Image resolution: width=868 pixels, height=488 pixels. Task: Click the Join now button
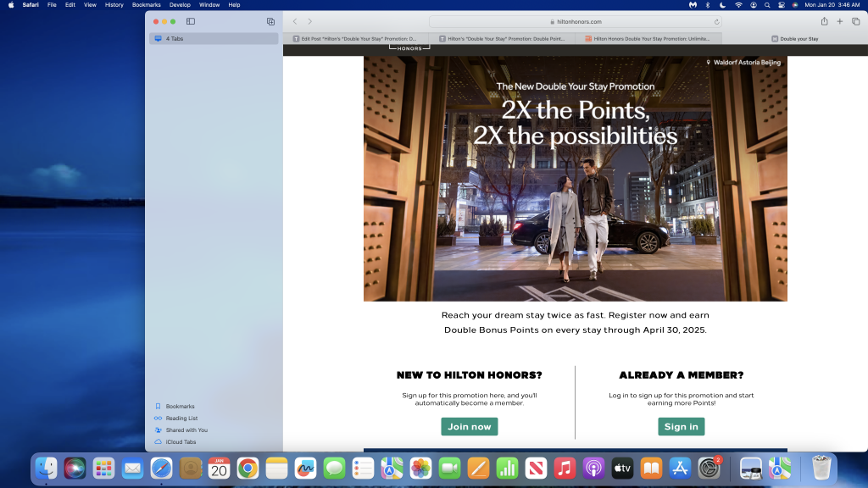coord(470,427)
